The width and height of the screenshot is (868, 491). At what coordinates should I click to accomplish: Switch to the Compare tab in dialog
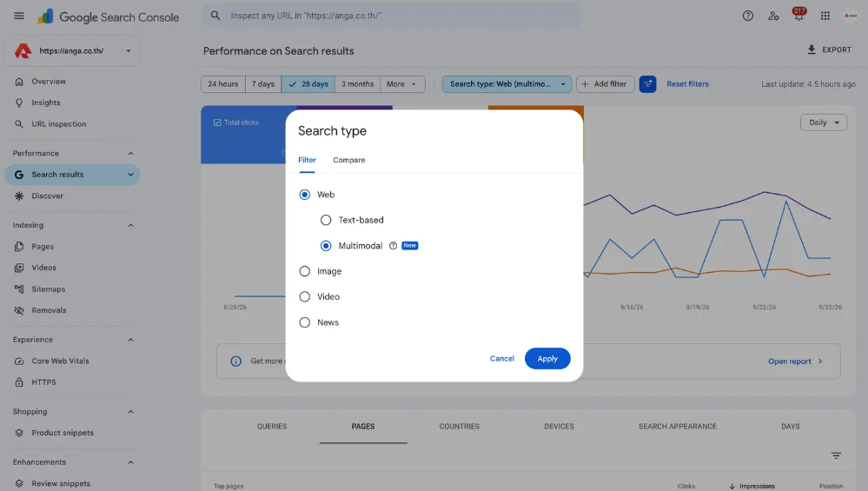pyautogui.click(x=348, y=160)
